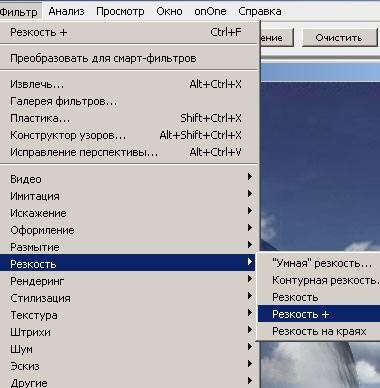Open Конструктор узоров...
This screenshot has width=380, height=388.
click(x=129, y=135)
